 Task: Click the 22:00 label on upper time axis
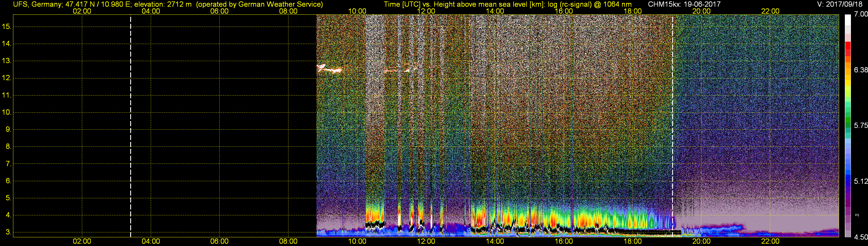[x=770, y=11]
